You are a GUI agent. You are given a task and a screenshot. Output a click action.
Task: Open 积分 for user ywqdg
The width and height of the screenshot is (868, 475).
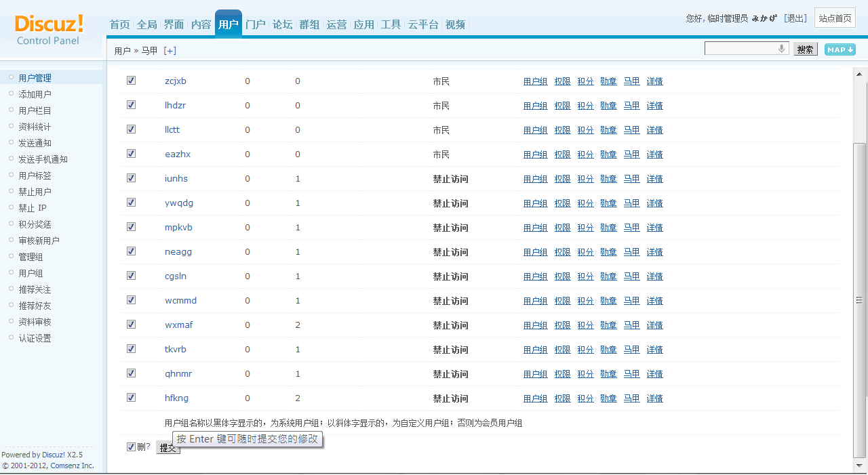coord(586,203)
